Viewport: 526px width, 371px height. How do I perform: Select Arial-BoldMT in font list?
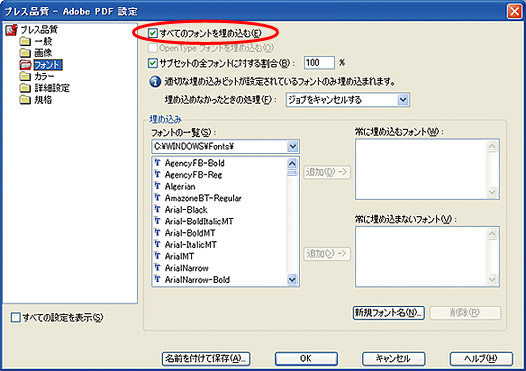click(x=190, y=233)
